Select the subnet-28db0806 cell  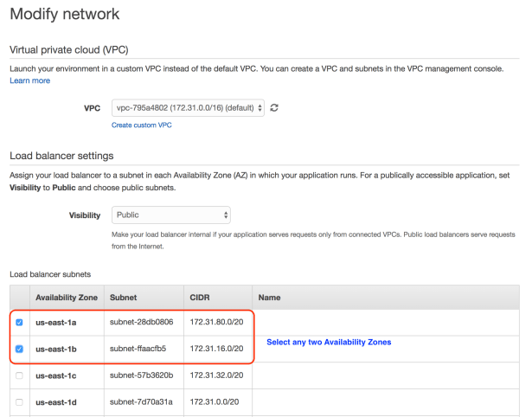click(142, 323)
